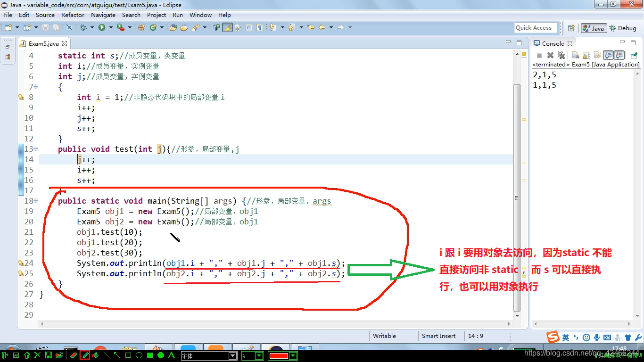Select the eraser tool in annotation bar
644x362 pixels.
click(x=73, y=355)
